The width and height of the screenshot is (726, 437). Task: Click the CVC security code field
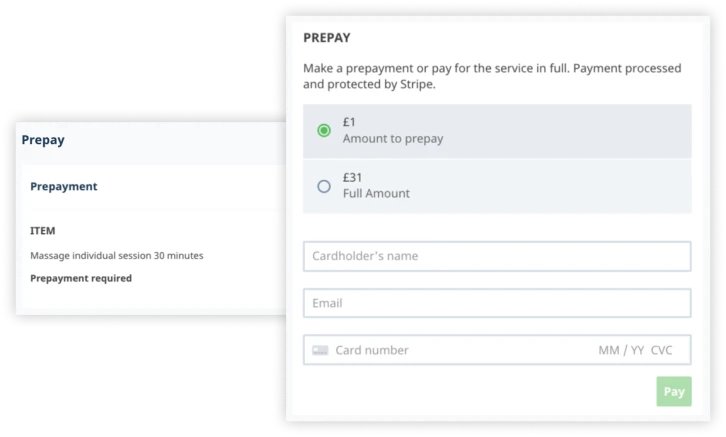[x=662, y=350]
